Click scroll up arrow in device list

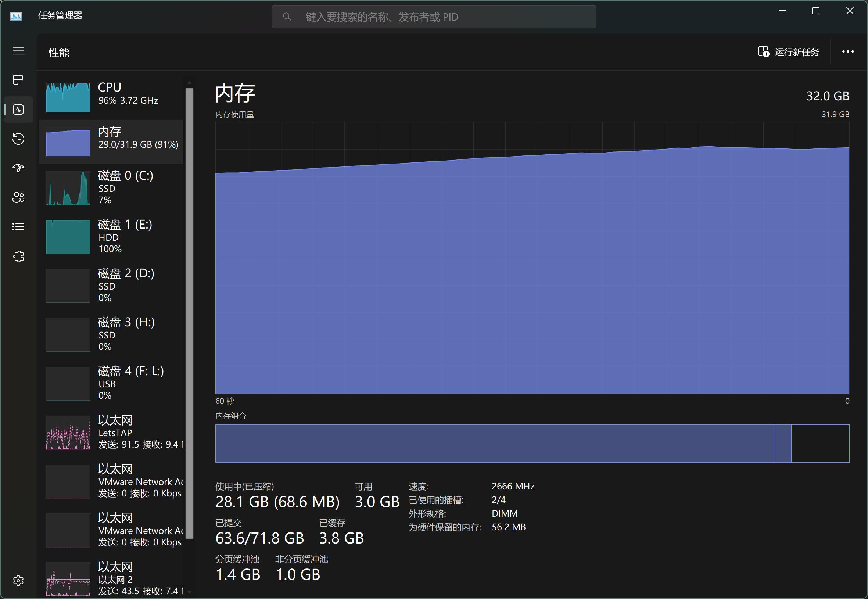tap(189, 83)
